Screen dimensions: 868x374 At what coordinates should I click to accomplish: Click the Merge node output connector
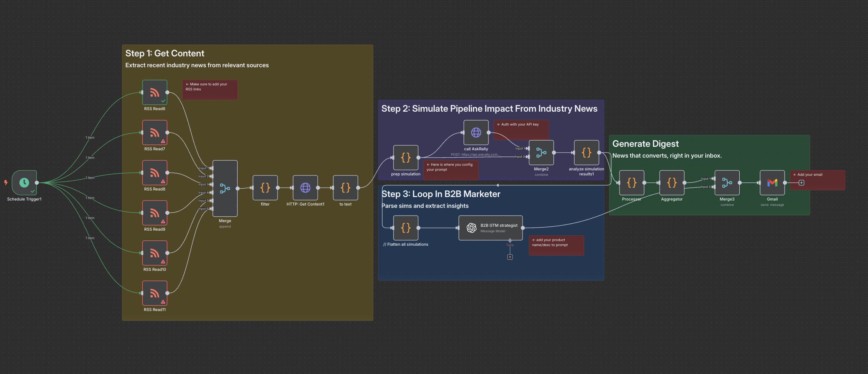point(238,189)
